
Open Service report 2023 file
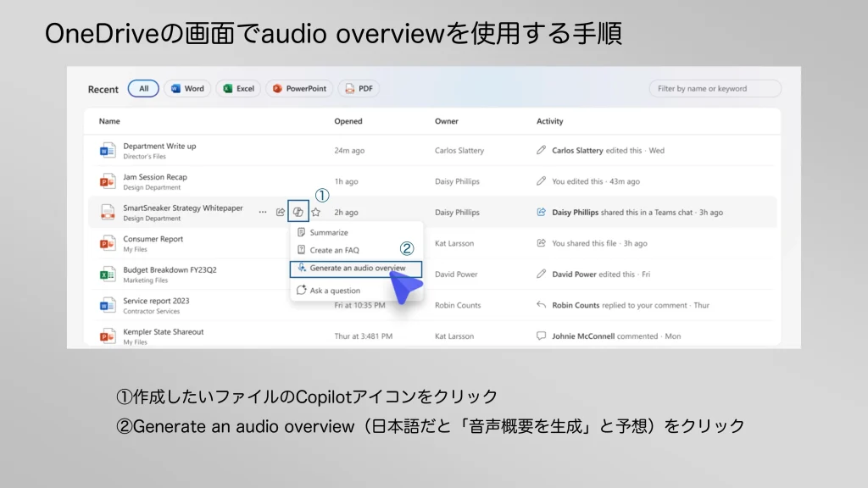click(x=156, y=301)
